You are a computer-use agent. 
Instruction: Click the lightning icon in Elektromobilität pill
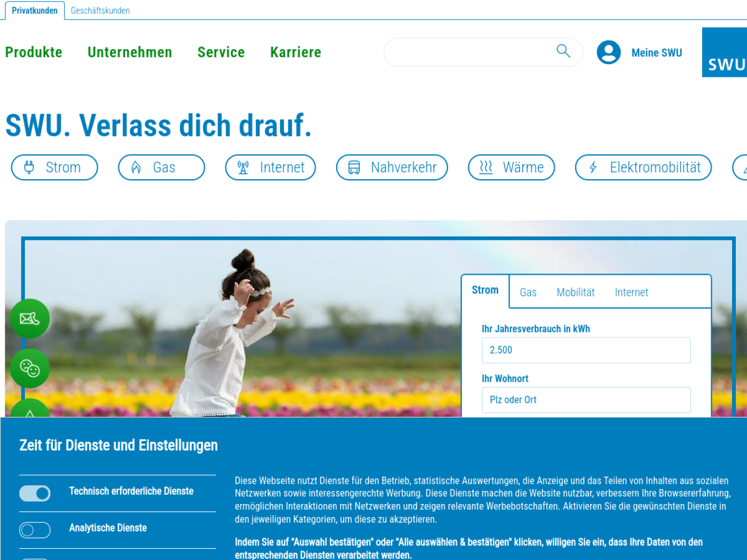tap(593, 167)
